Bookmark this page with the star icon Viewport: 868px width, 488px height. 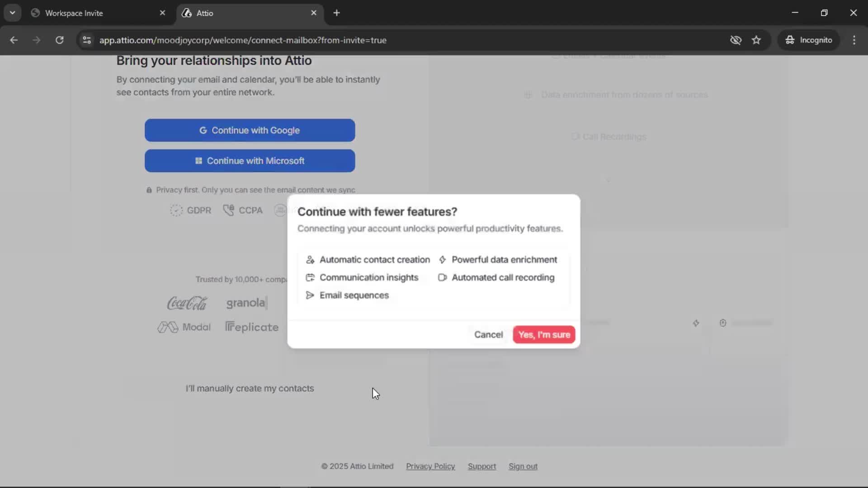[756, 40]
